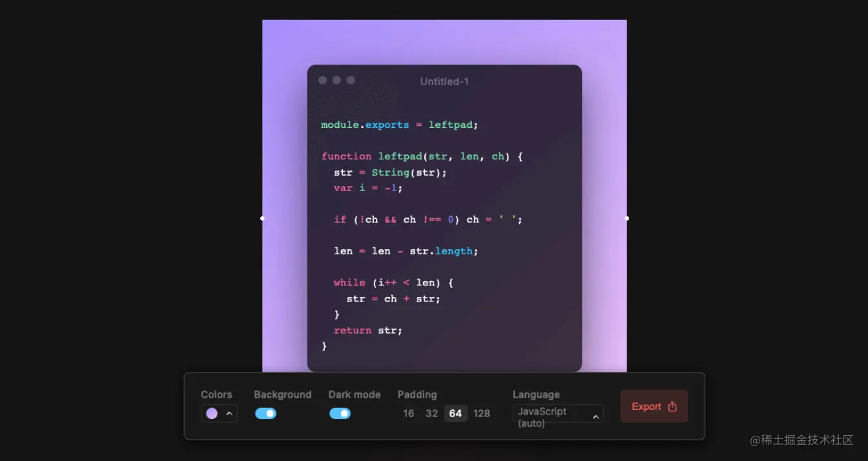Set padding to 128

click(482, 413)
